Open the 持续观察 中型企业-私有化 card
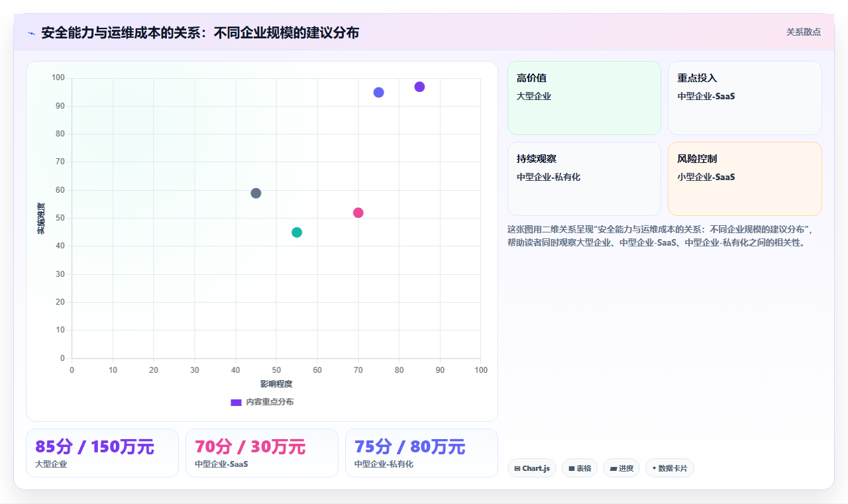 pos(584,179)
